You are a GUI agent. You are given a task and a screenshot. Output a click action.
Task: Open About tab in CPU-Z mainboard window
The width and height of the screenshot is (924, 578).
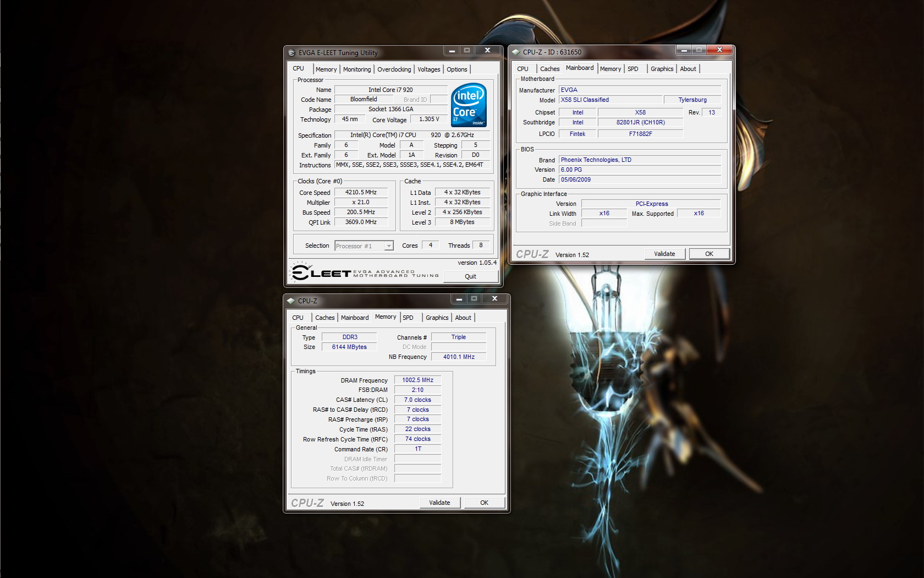(x=688, y=69)
